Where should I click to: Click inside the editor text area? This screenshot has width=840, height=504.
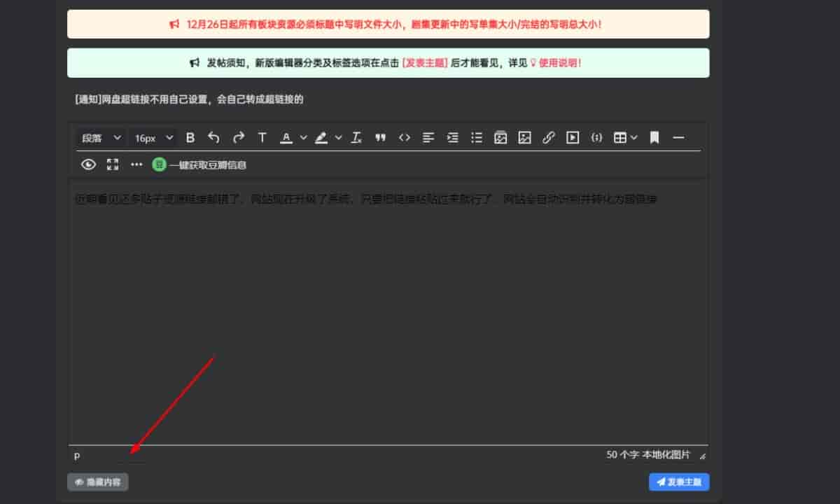coord(388,315)
